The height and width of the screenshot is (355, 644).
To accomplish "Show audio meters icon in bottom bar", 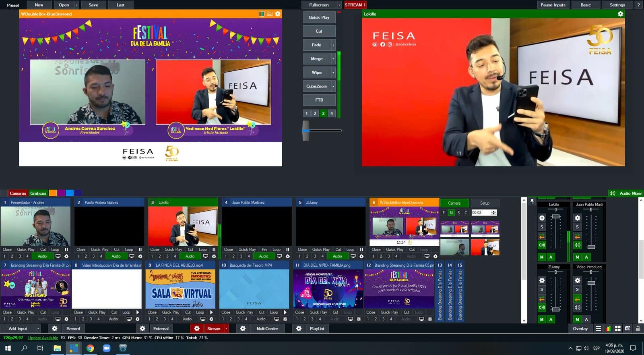I will coord(608,329).
